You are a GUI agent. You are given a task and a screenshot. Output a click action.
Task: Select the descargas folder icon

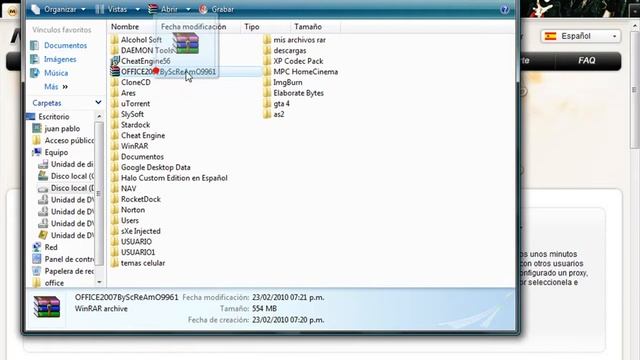pyautogui.click(x=267, y=51)
